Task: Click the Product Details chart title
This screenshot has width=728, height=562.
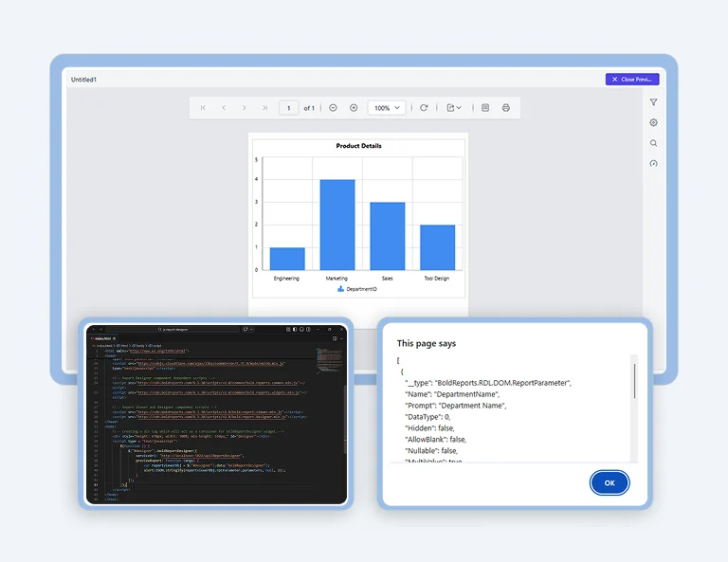Action: point(359,146)
